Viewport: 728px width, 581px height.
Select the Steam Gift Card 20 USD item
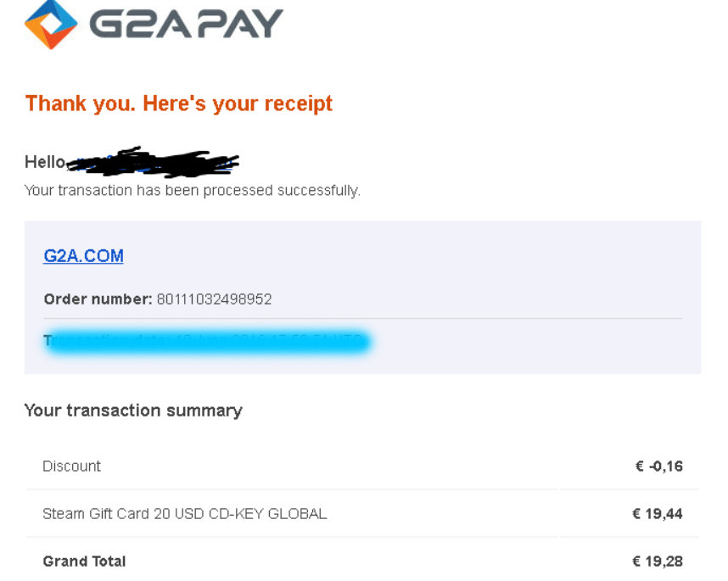tap(184, 514)
